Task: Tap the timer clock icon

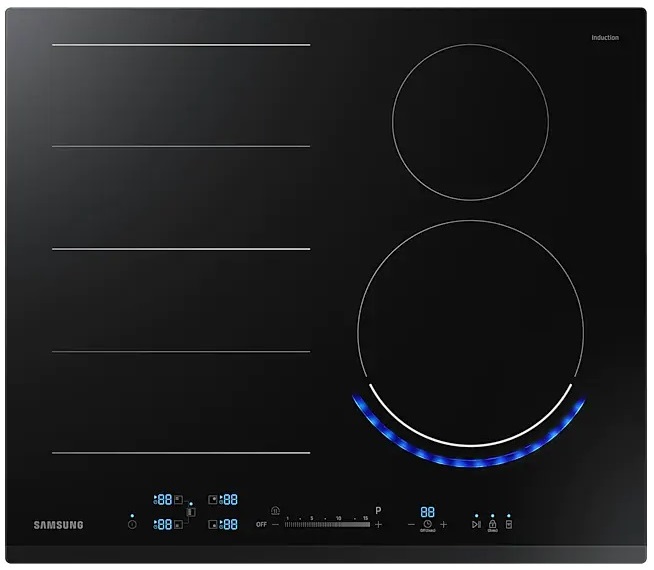Action: (x=427, y=524)
